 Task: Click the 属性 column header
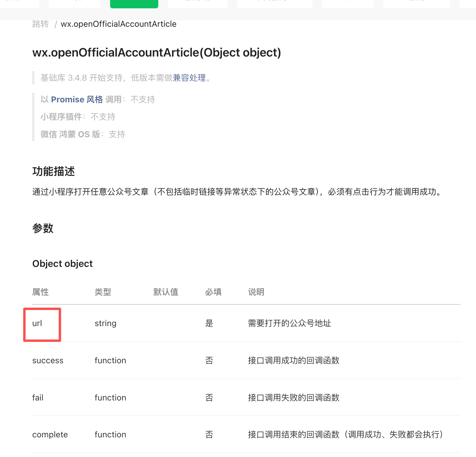point(40,292)
